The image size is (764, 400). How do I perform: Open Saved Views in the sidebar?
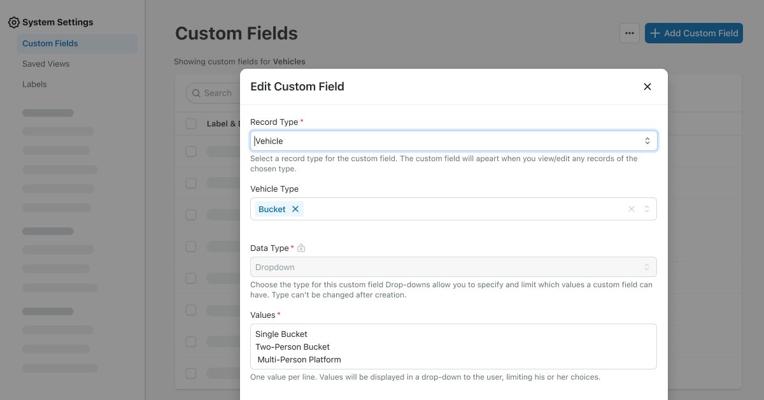click(46, 64)
